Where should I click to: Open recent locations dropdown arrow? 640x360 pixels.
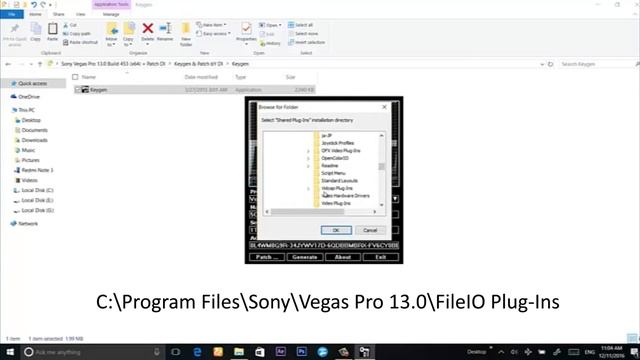[x=31, y=64]
